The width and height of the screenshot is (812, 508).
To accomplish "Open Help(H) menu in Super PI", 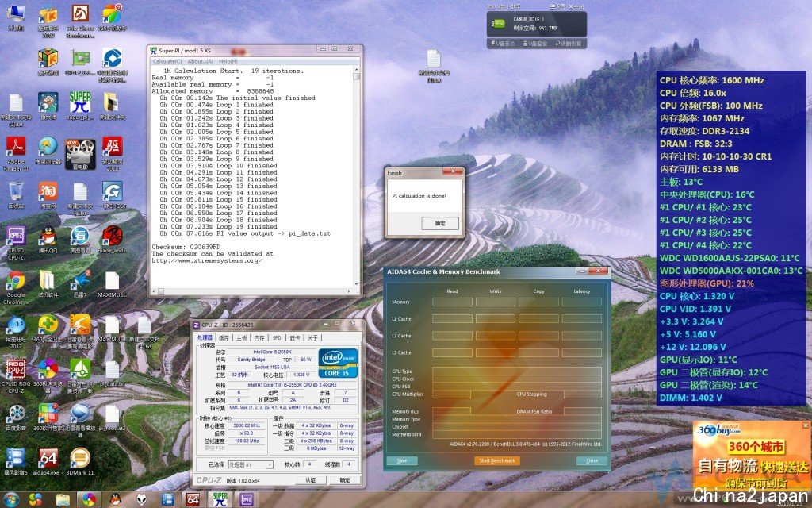I will click(228, 61).
